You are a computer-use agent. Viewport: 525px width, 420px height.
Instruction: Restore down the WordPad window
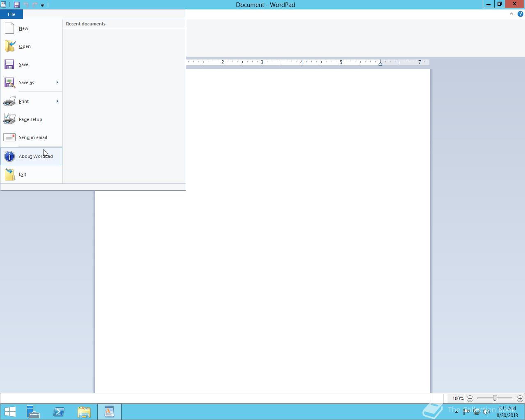(499, 5)
